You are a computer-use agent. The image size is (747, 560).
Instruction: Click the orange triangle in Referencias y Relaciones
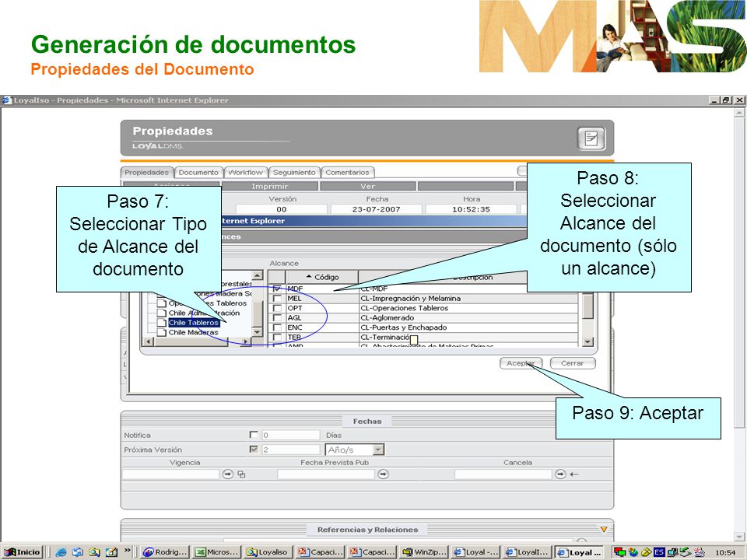coord(604,530)
